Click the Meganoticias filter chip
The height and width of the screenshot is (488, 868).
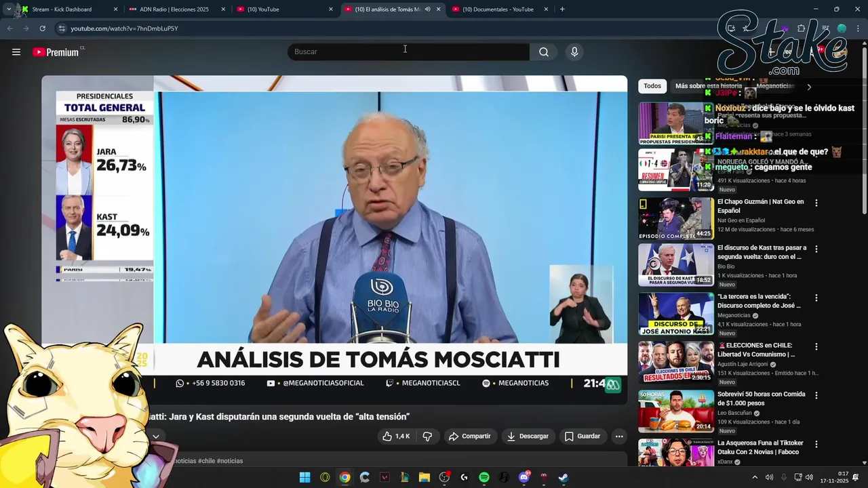point(774,86)
